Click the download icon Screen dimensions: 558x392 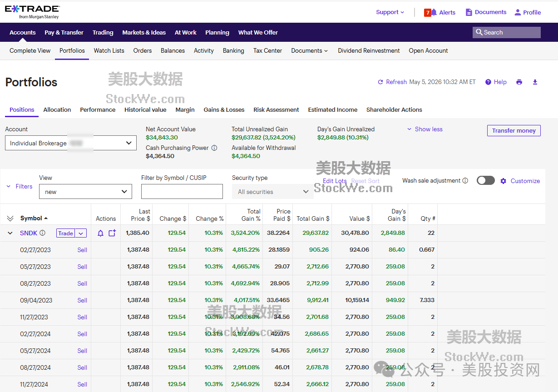coord(535,82)
